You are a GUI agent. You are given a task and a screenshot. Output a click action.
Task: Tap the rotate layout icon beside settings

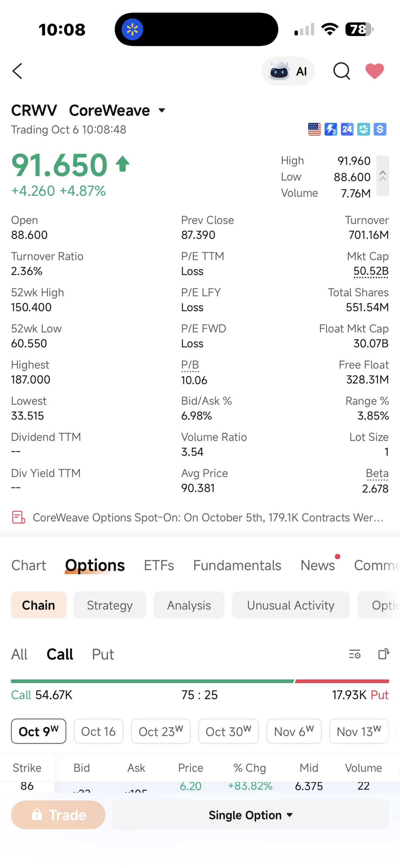point(383,654)
